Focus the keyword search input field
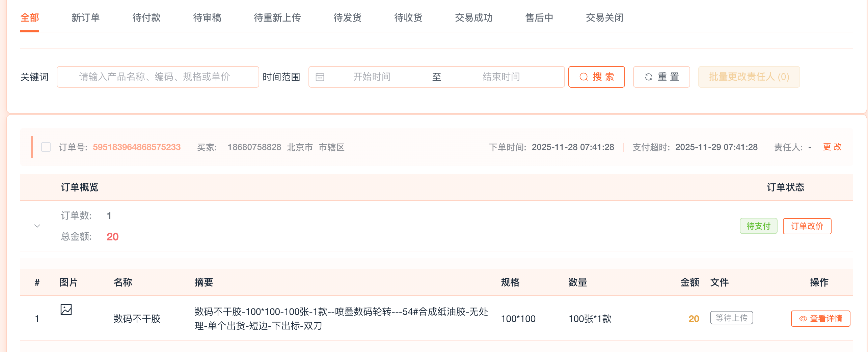 pos(158,77)
